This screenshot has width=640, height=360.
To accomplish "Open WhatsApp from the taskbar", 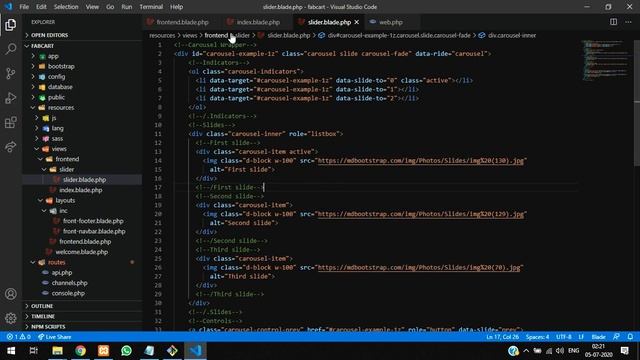I will (x=126, y=351).
